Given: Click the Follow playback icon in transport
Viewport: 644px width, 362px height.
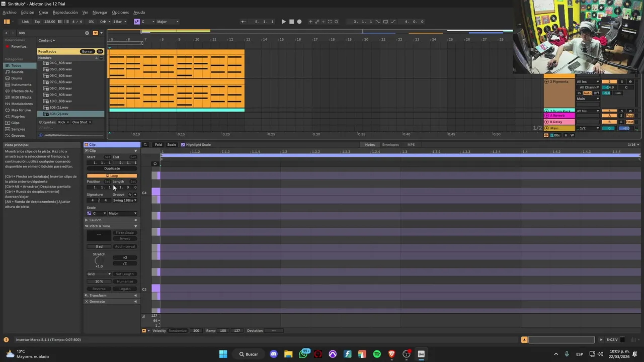Looking at the screenshot, I should click(244, 22).
